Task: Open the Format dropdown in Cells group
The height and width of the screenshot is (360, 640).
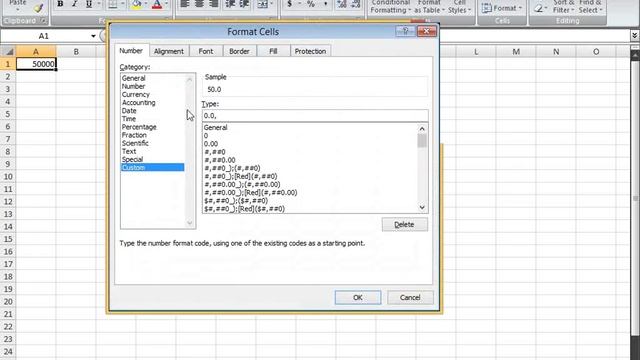Action: coord(502,8)
